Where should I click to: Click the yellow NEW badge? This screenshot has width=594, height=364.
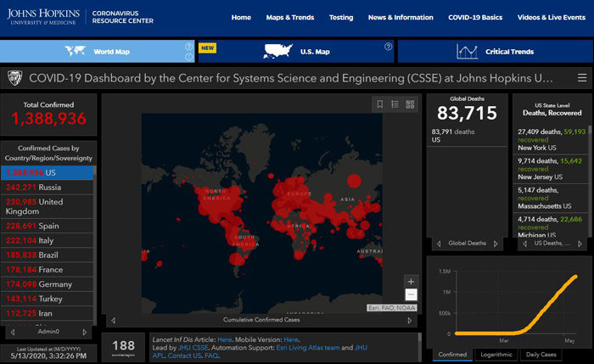tap(207, 48)
